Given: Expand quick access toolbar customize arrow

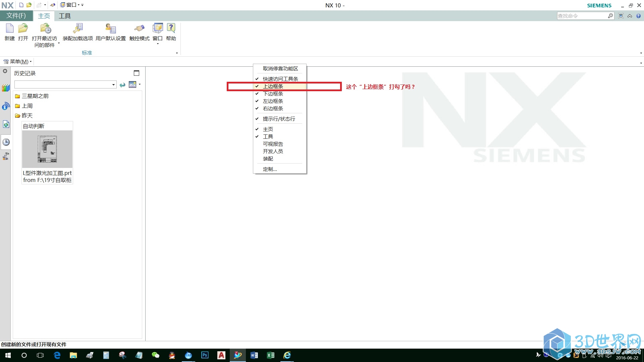Looking at the screenshot, I should pos(83,5).
